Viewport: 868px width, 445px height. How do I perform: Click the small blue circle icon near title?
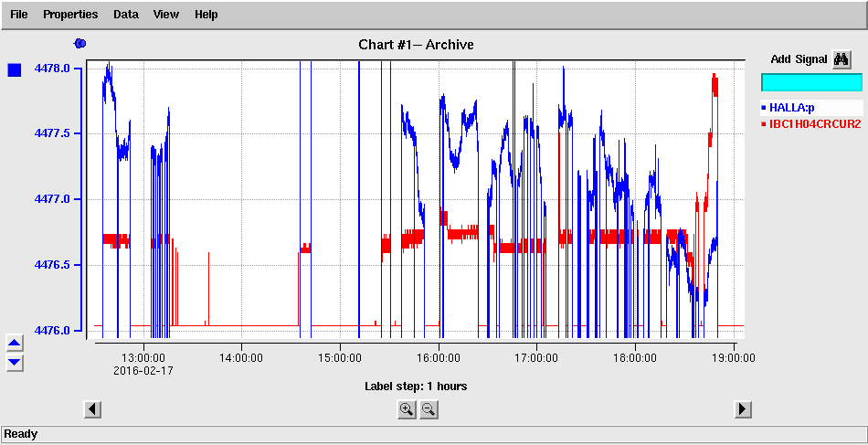(x=80, y=43)
